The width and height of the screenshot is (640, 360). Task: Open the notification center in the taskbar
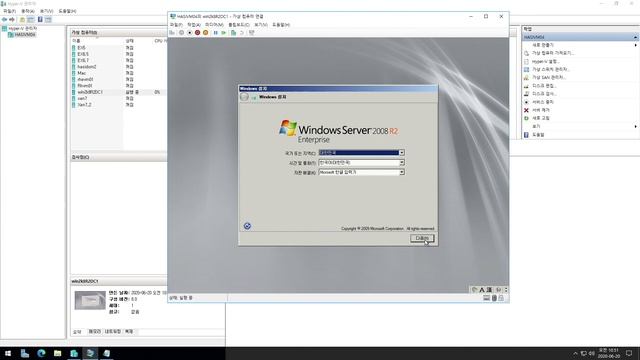coord(629,353)
